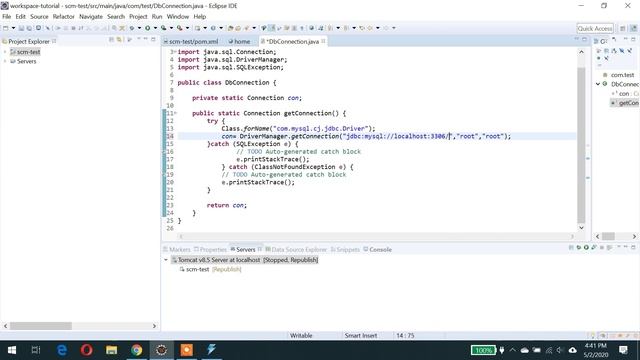Click the New file toolbar icon
Viewport: 640px width, 360px height.
(6, 28)
